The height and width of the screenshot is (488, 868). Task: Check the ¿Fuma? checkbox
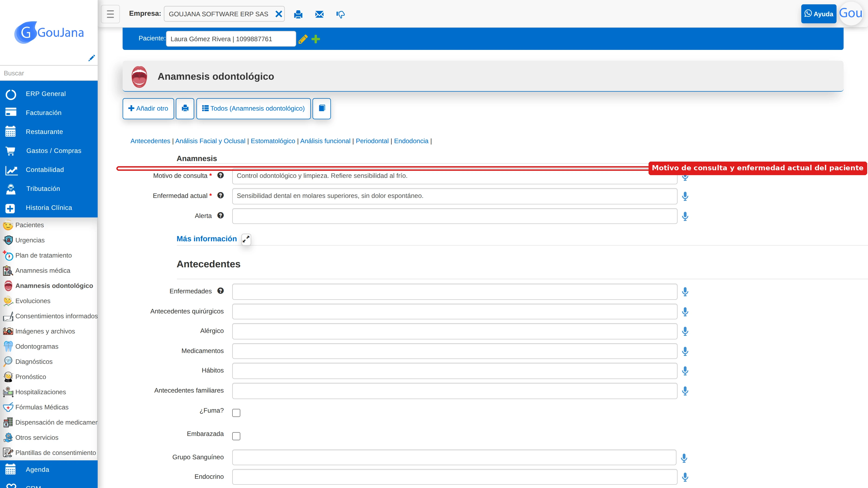tap(236, 413)
